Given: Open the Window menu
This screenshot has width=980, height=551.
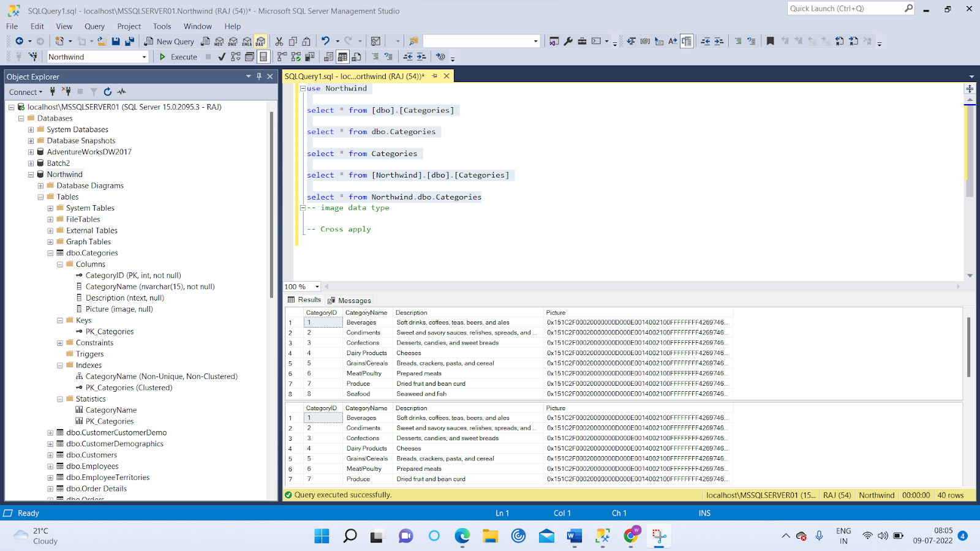Looking at the screenshot, I should pyautogui.click(x=197, y=26).
